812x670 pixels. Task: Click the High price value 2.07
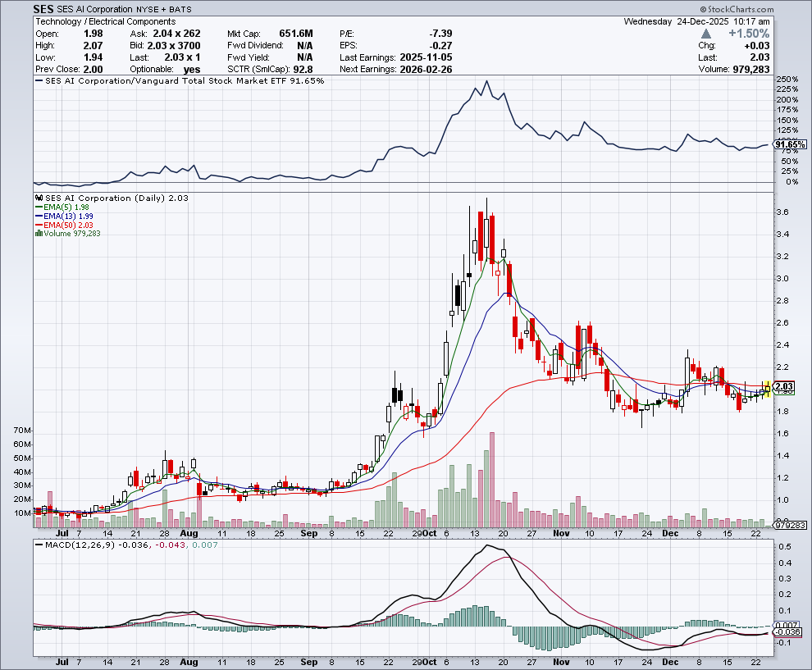(94, 46)
